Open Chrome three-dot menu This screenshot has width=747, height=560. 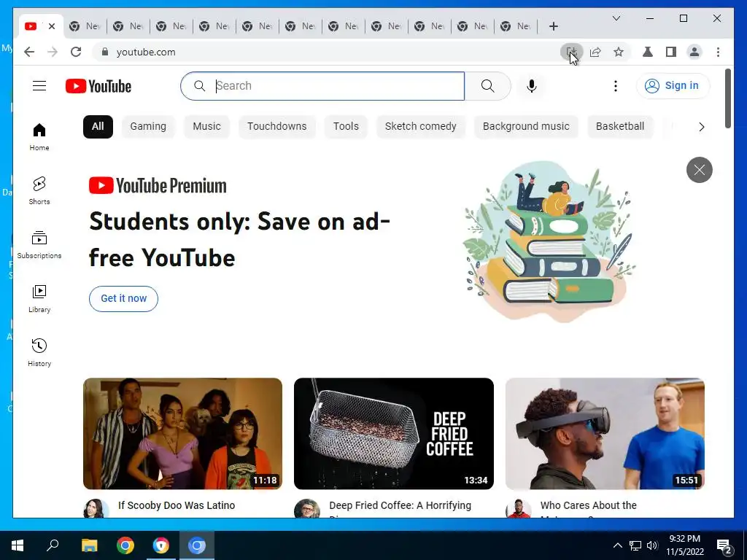pos(718,52)
